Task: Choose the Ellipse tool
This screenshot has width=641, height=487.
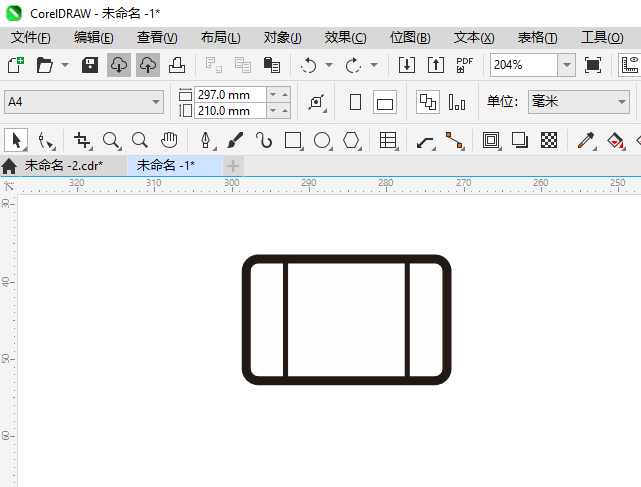Action: [x=322, y=140]
